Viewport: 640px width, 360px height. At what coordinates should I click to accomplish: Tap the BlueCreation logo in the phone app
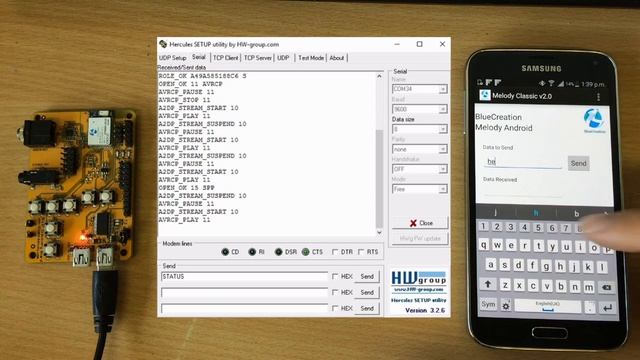(593, 120)
